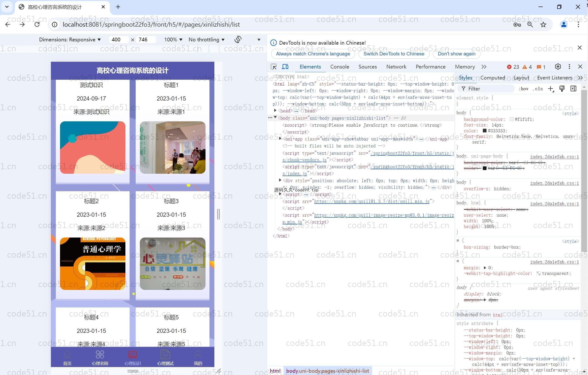Image resolution: width=588 pixels, height=375 pixels.
Task: Click the #333333 color swatch
Action: pos(485,131)
